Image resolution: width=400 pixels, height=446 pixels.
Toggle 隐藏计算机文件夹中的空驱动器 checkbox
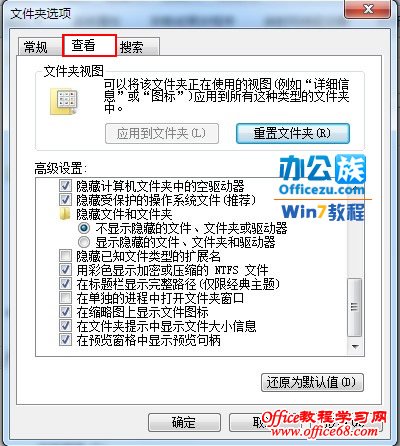click(65, 186)
